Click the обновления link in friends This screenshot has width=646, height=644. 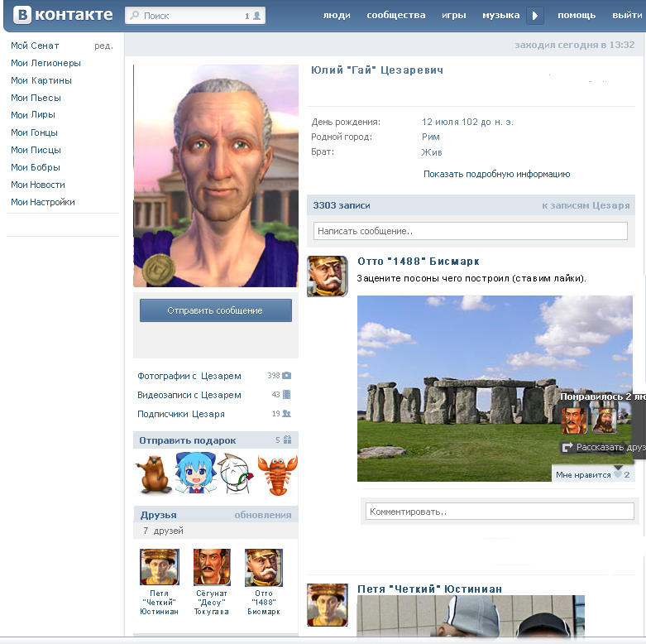(263, 515)
